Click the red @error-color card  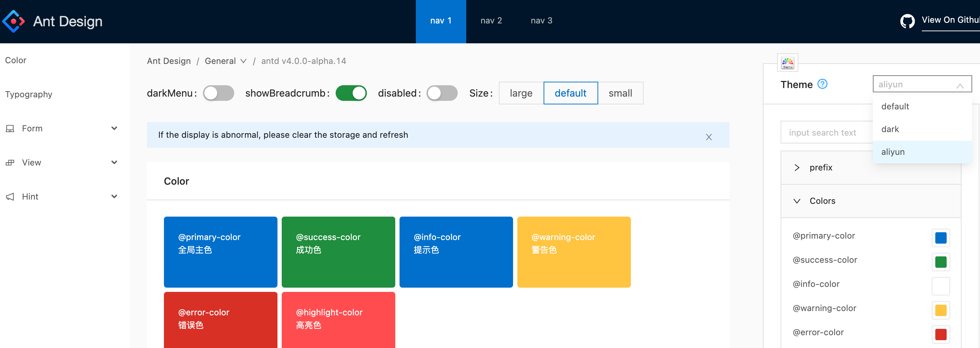221,320
